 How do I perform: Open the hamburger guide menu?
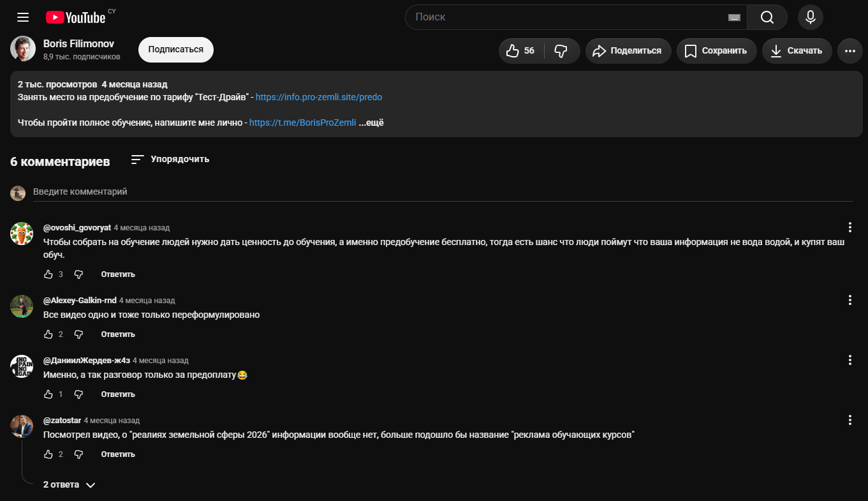click(23, 17)
